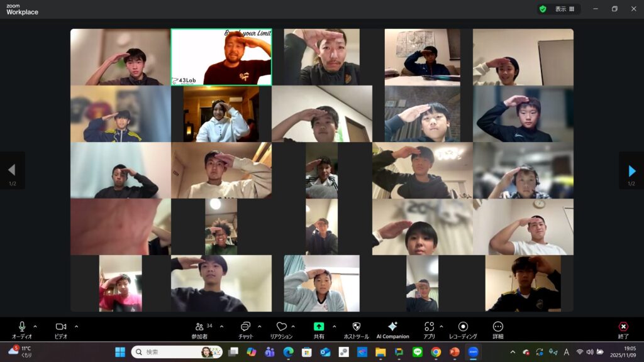This screenshot has width=644, height=362.
Task: Select the 43Lab speaker video tile
Action: pyautogui.click(x=221, y=57)
